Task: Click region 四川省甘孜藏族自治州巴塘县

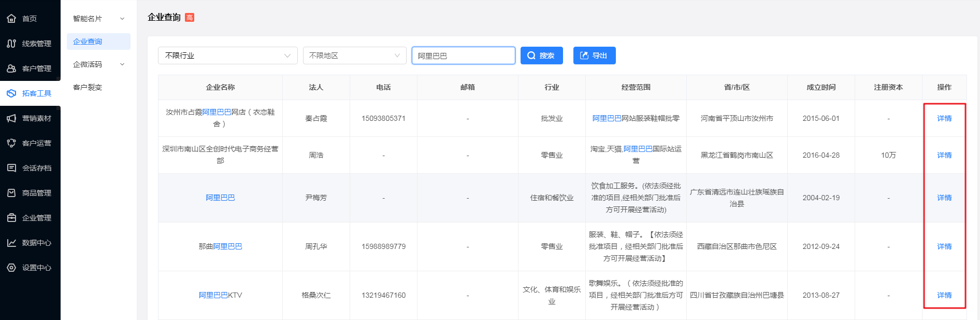Action: click(x=737, y=295)
